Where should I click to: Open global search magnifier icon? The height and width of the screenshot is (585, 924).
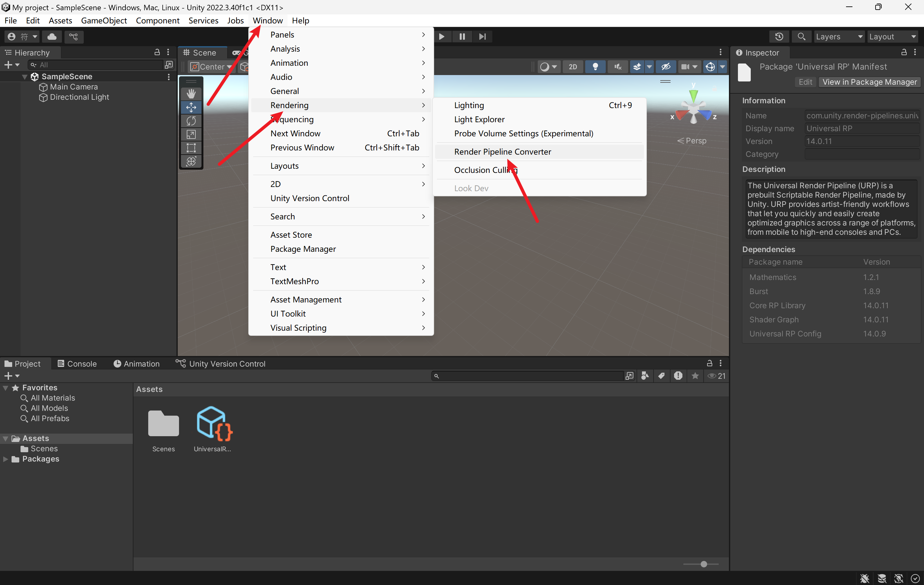(x=801, y=37)
